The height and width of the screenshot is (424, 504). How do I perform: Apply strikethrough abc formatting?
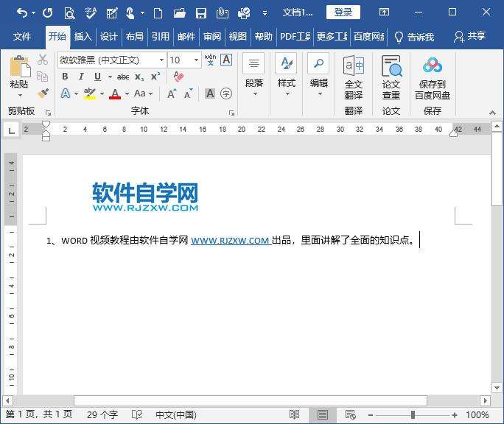[123, 77]
